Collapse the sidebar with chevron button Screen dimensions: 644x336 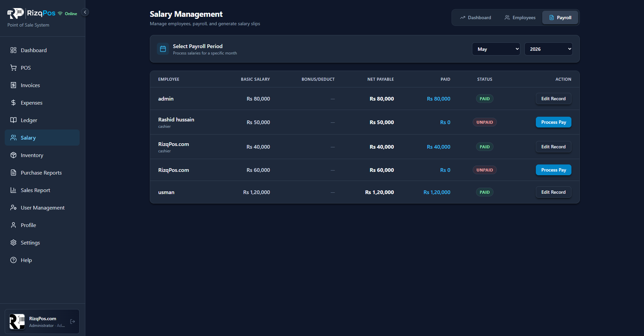85,12
